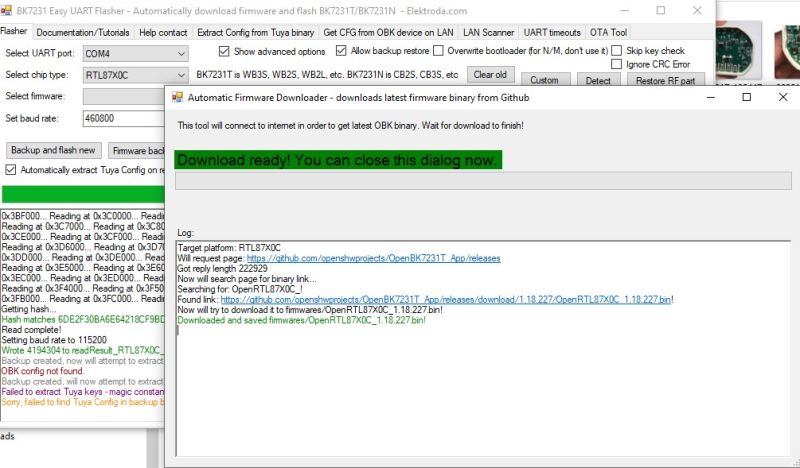800x468 pixels.
Task: Click the Detect button
Action: pyautogui.click(x=598, y=80)
